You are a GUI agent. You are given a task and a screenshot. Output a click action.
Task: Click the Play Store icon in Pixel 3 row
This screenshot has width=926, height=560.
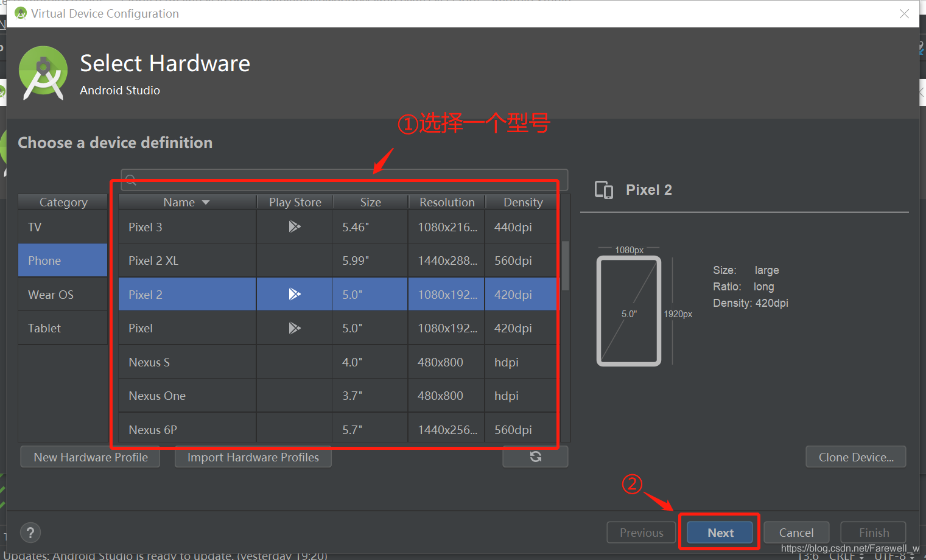pos(295,227)
